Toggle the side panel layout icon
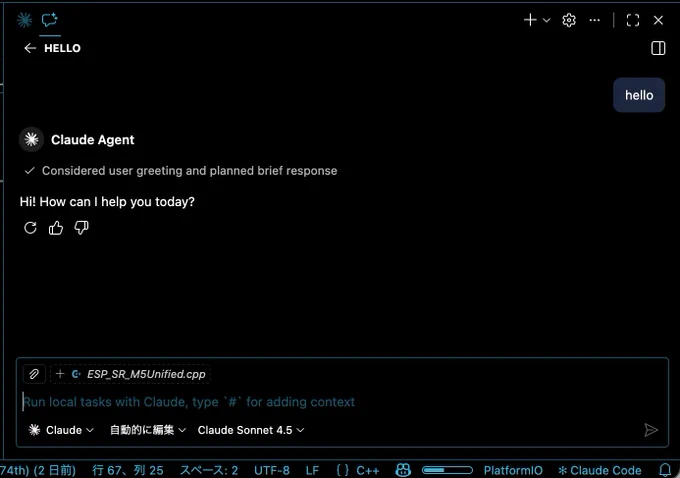The height and width of the screenshot is (478, 680). pos(658,48)
